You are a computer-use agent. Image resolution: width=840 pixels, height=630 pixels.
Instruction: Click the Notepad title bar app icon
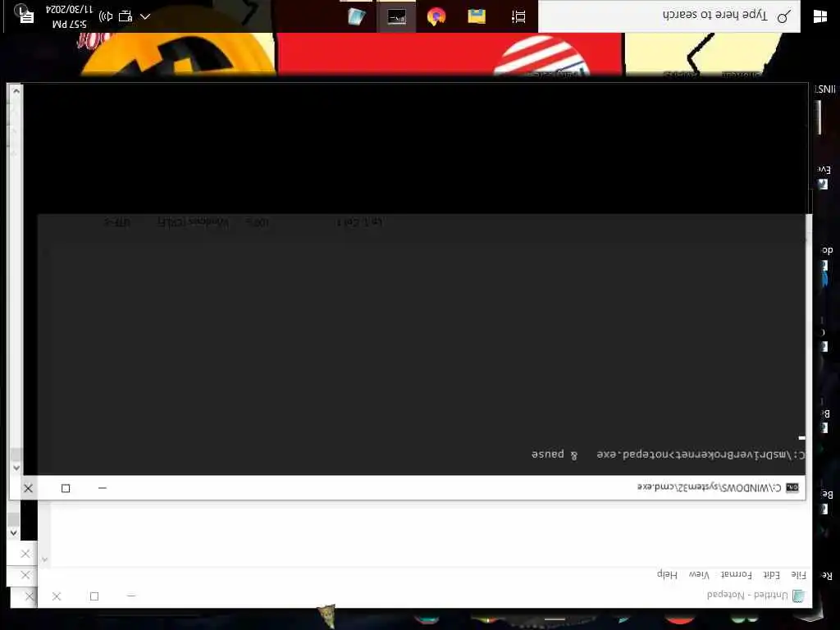click(x=798, y=596)
